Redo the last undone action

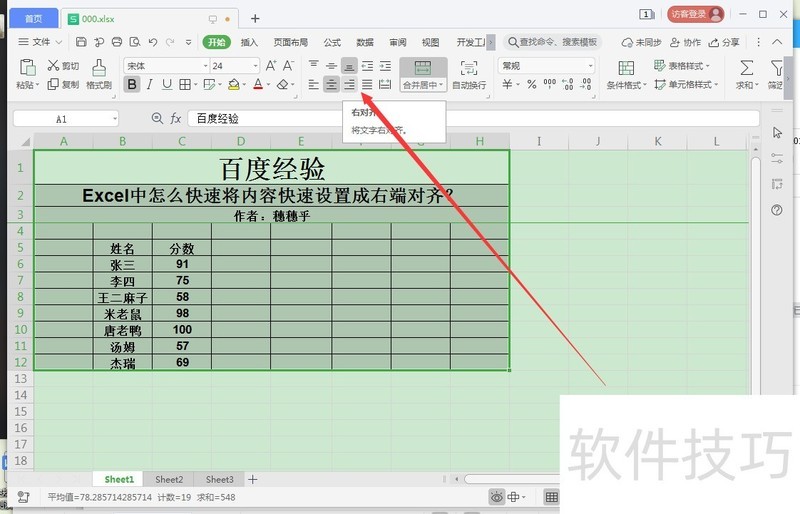(170, 42)
